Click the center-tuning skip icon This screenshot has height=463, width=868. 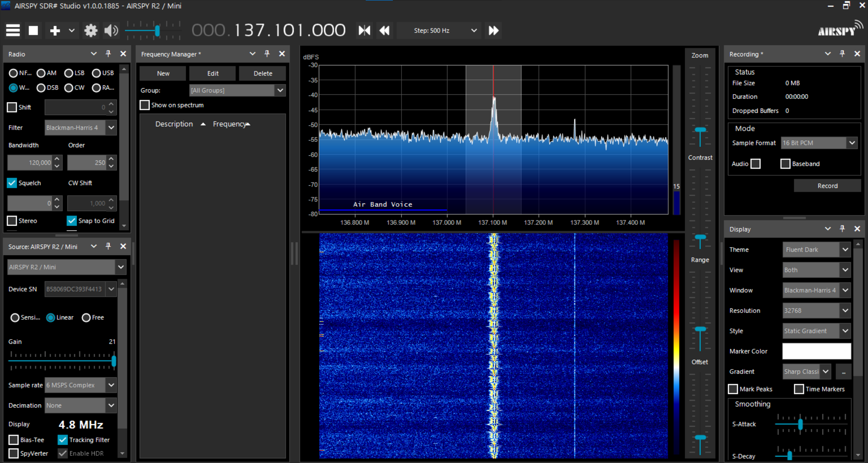(x=364, y=30)
